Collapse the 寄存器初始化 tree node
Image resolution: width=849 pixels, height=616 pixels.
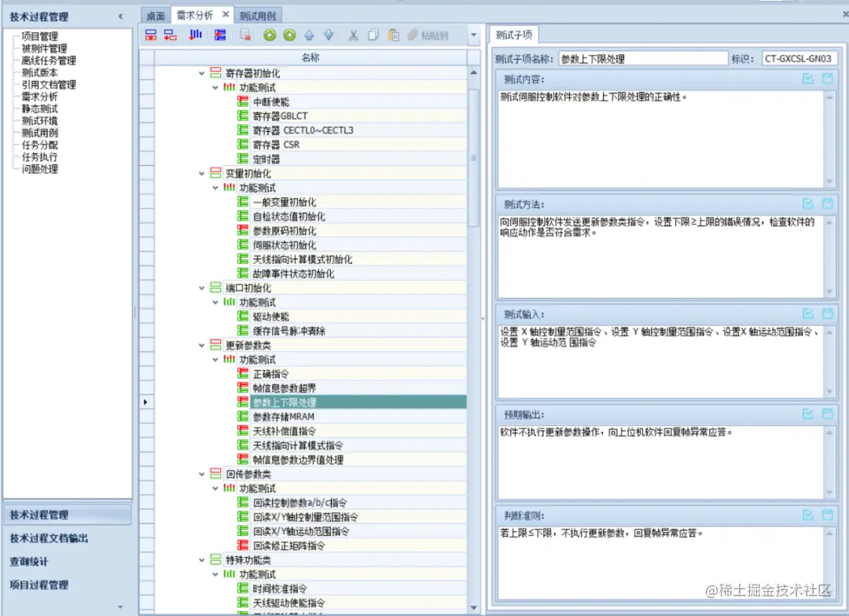coord(201,73)
